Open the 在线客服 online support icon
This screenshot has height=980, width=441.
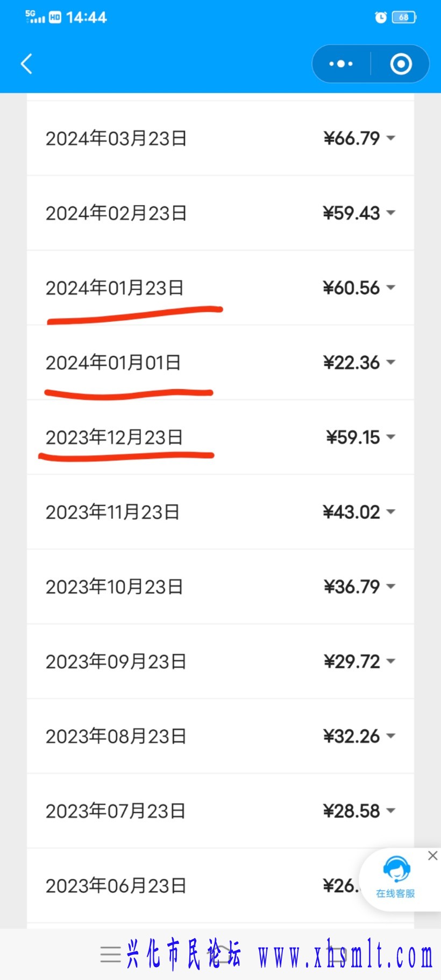pos(396,877)
